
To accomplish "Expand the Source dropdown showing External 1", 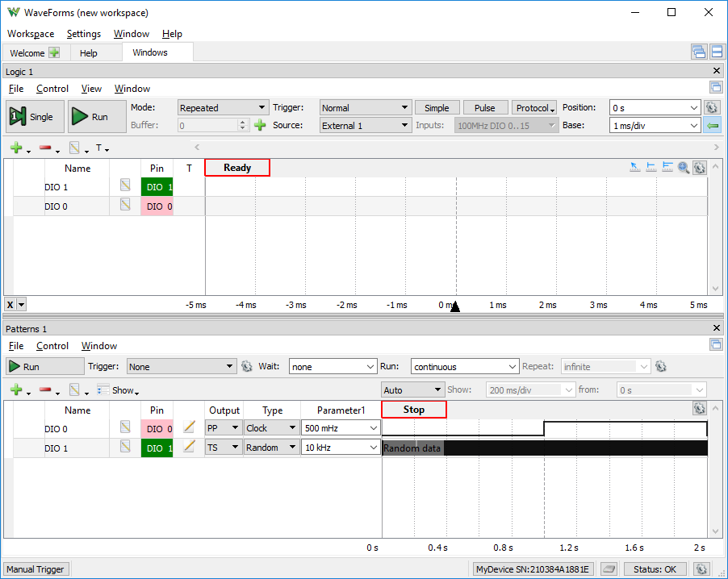I will [x=365, y=125].
